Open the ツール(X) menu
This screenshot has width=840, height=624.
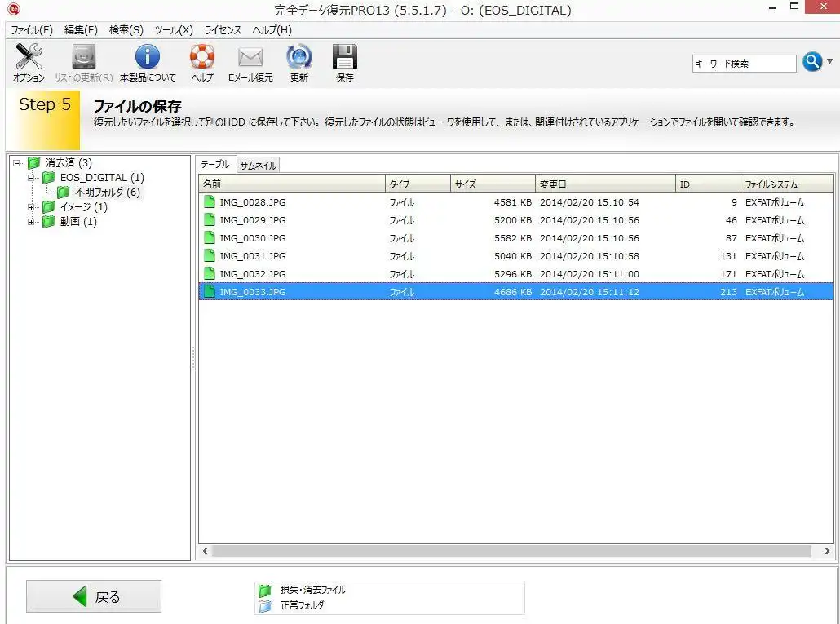(x=173, y=30)
